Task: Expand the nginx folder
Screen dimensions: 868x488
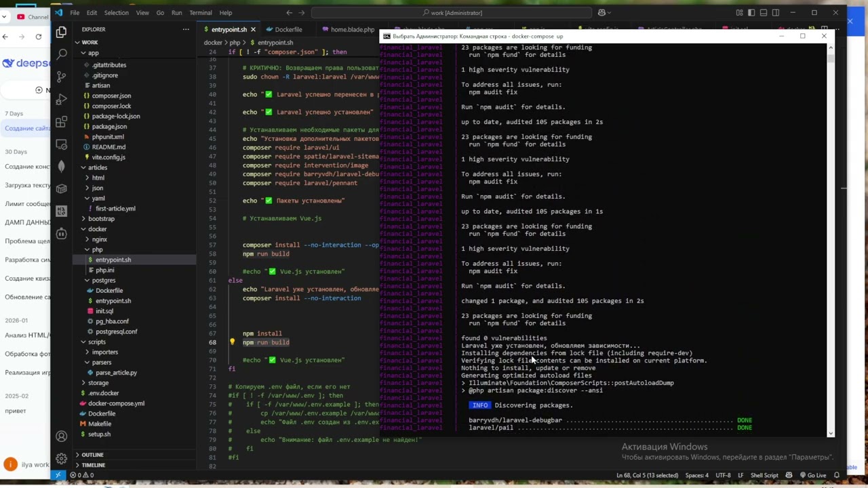Action: pyautogui.click(x=100, y=239)
